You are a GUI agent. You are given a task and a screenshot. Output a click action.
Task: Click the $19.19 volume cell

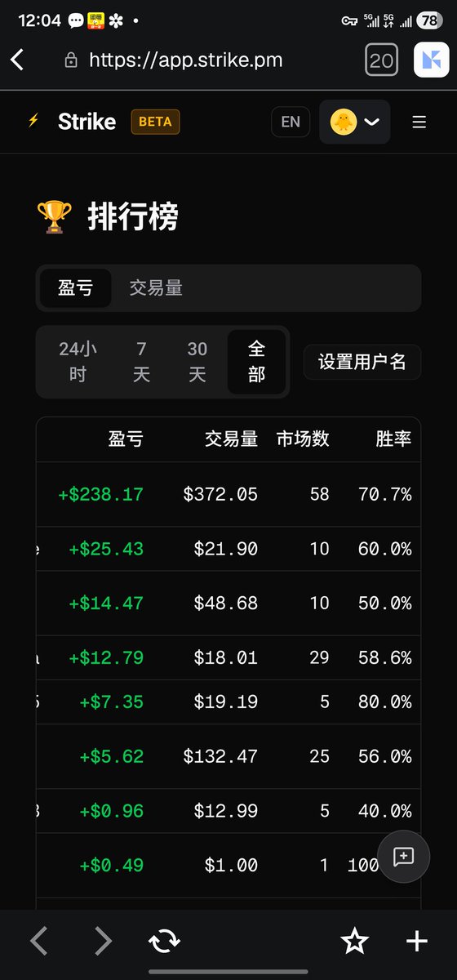(x=226, y=702)
